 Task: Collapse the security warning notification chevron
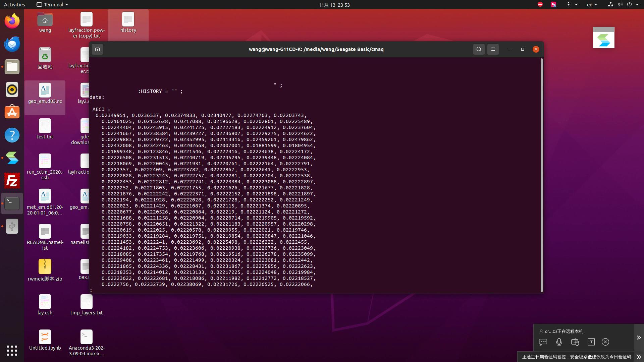(639, 357)
